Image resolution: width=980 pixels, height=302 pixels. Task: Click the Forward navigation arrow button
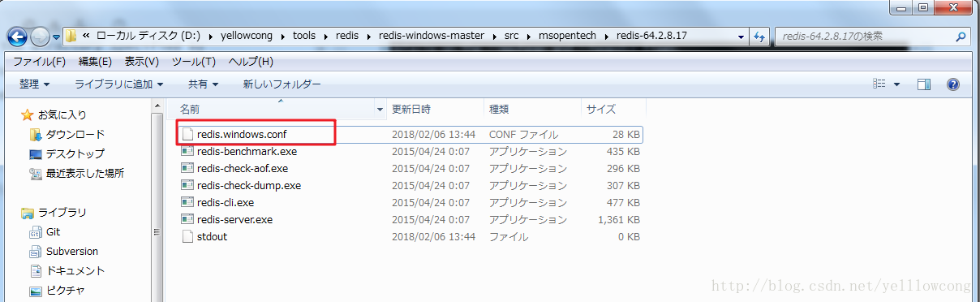tap(40, 37)
